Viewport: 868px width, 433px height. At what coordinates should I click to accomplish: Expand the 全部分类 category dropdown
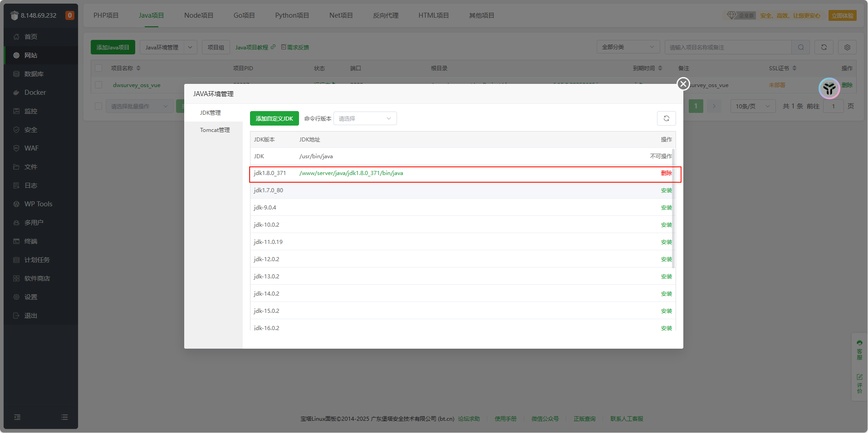(628, 47)
